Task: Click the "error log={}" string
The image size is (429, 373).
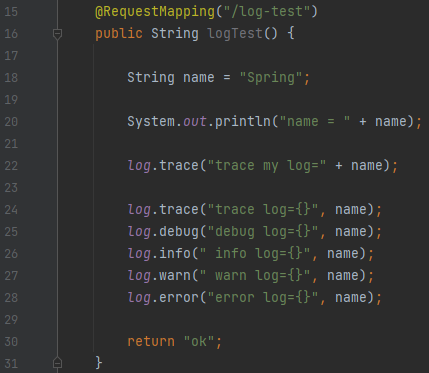Action: 263,298
